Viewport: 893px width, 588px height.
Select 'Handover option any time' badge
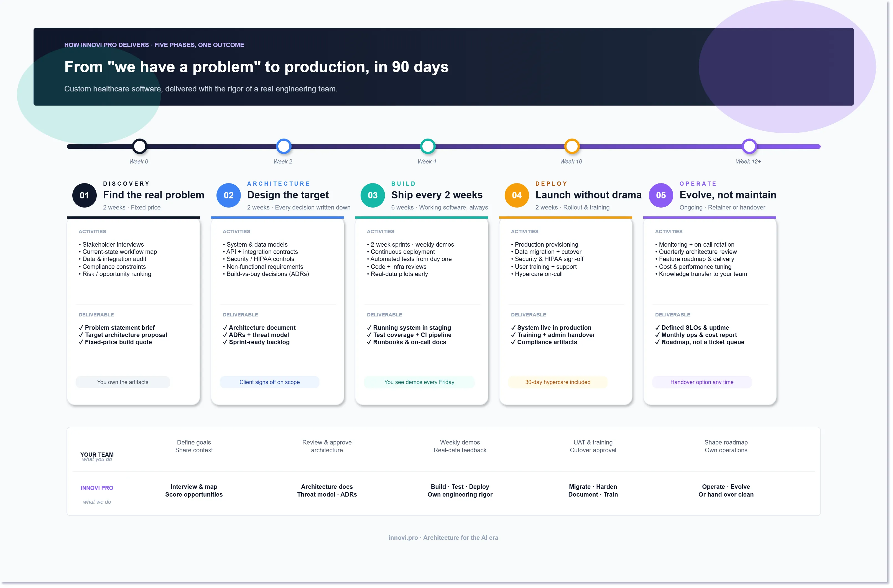click(702, 382)
